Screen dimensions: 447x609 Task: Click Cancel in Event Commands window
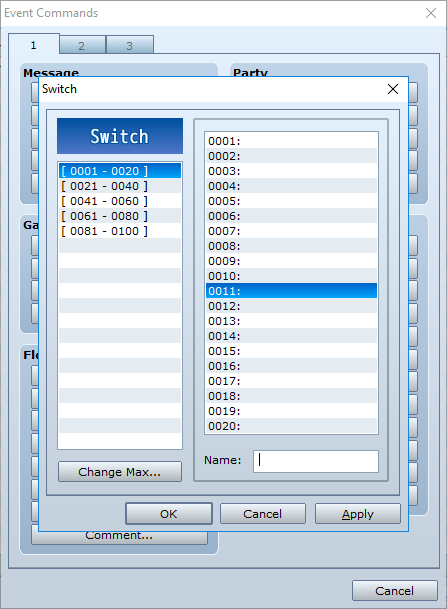point(395,591)
